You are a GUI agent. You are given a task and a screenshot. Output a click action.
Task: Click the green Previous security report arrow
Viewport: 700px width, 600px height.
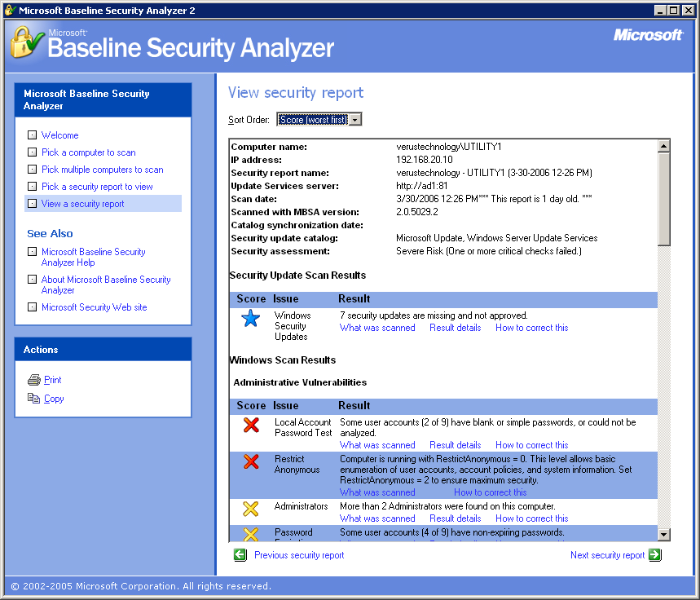[x=240, y=555]
